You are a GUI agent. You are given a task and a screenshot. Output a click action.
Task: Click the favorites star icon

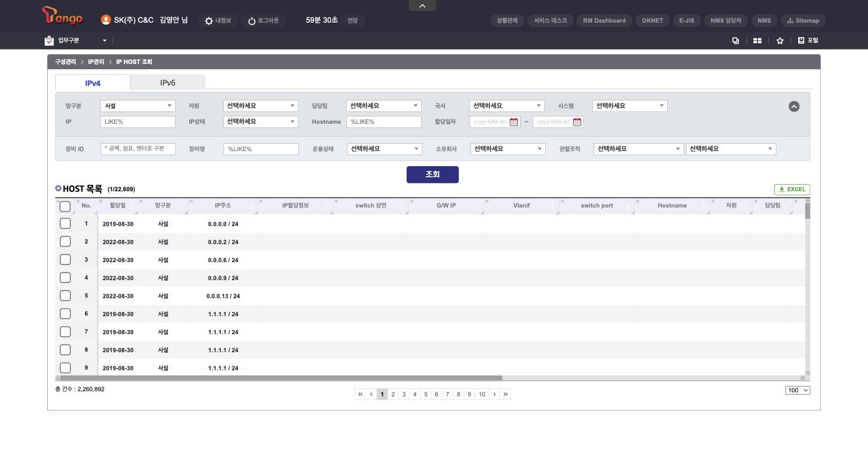780,41
